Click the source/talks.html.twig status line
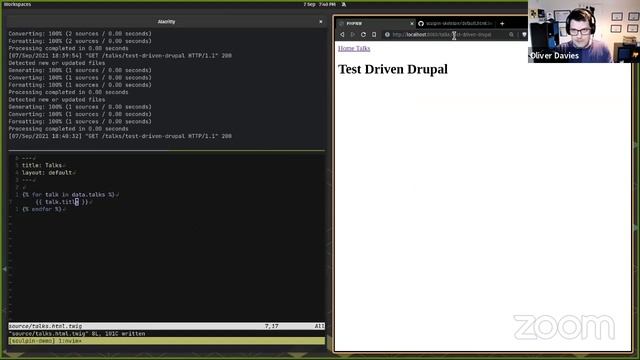 [x=167, y=326]
